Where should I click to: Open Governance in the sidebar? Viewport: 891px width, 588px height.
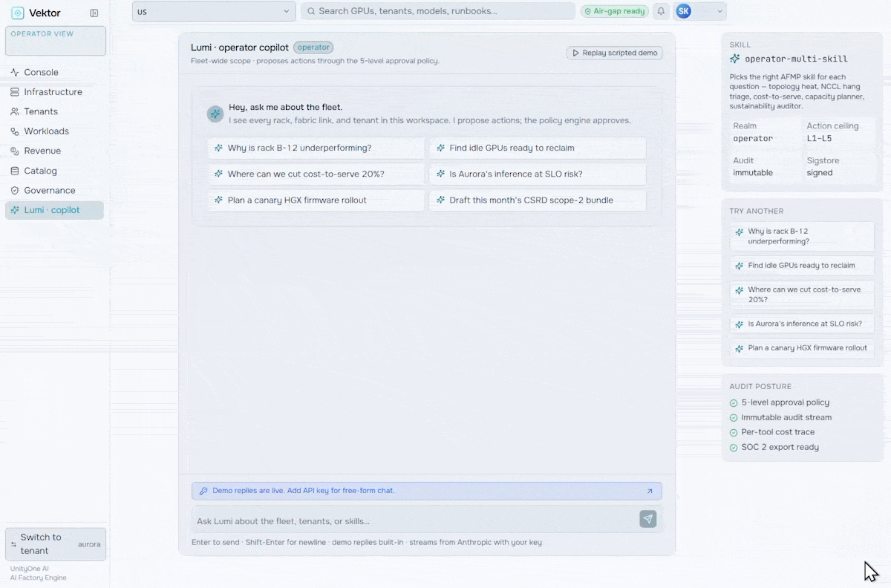[x=54, y=190]
